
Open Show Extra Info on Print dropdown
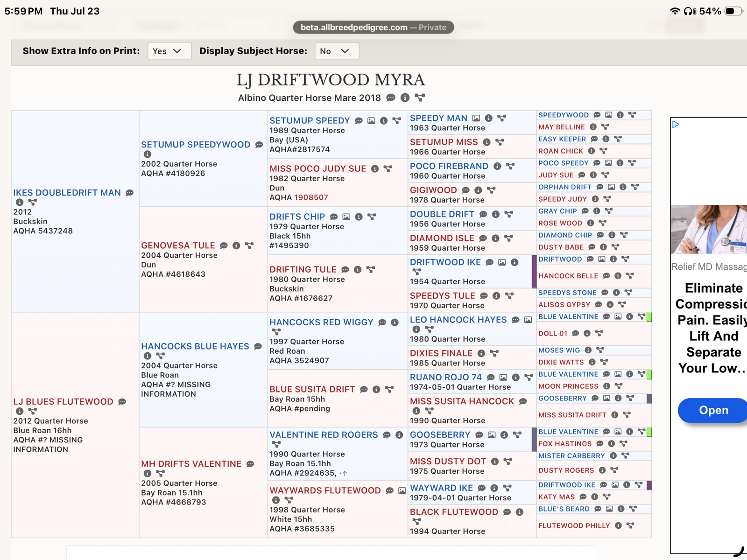click(x=169, y=51)
